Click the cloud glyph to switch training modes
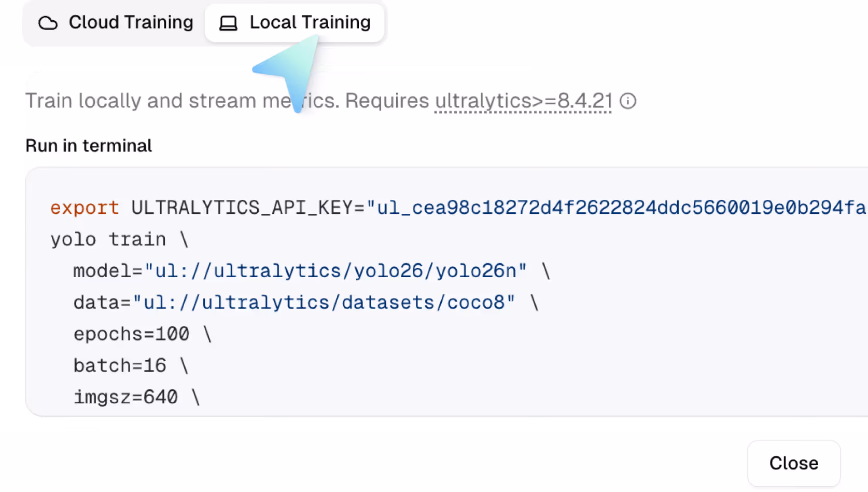 [x=48, y=23]
